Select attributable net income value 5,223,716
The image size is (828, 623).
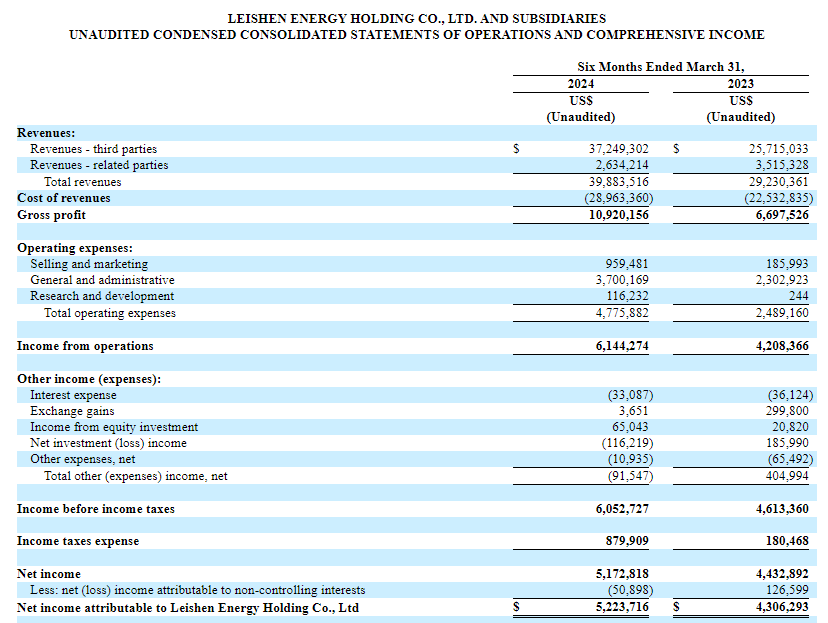pos(622,607)
